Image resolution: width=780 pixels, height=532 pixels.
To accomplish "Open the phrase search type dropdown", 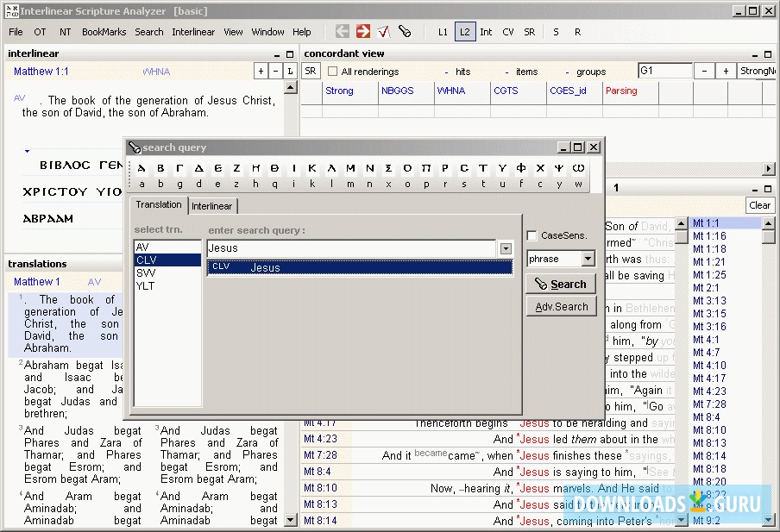I will pyautogui.click(x=588, y=259).
